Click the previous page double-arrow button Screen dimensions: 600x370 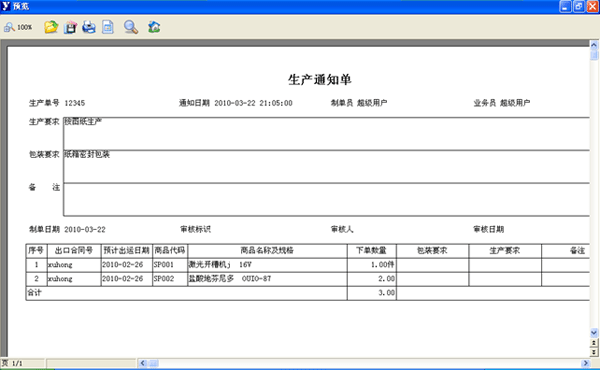(594, 342)
